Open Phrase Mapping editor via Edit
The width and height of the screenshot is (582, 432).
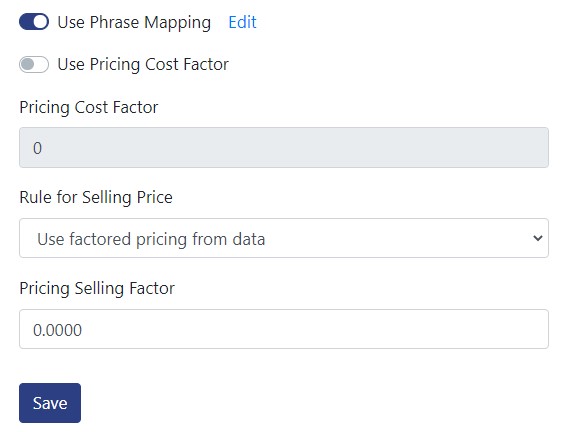point(242,22)
